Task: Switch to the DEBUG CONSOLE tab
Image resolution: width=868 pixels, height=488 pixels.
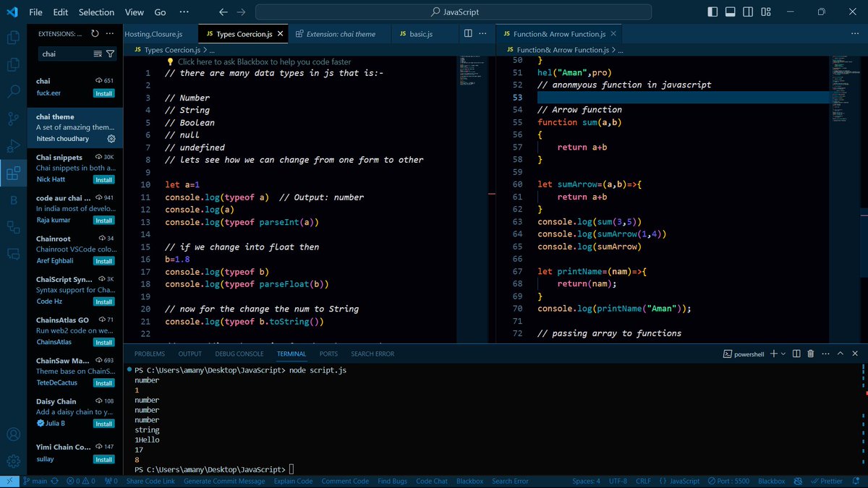Action: [239, 354]
